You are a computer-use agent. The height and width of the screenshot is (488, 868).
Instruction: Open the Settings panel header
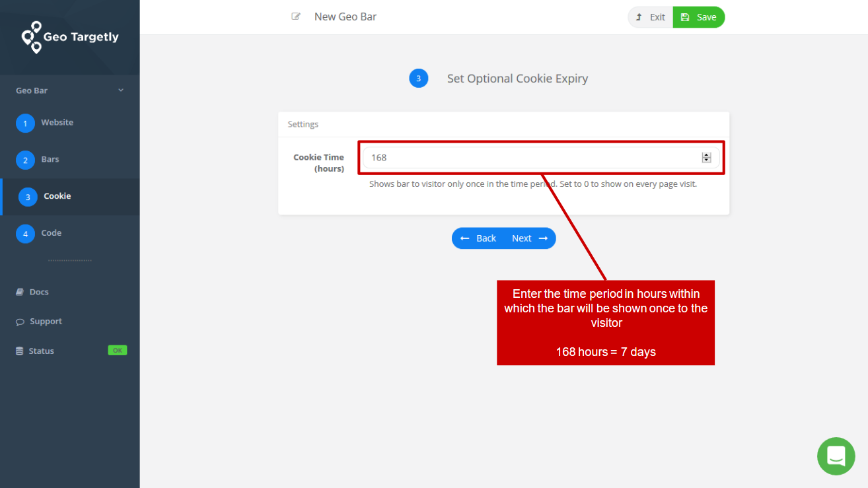click(303, 124)
